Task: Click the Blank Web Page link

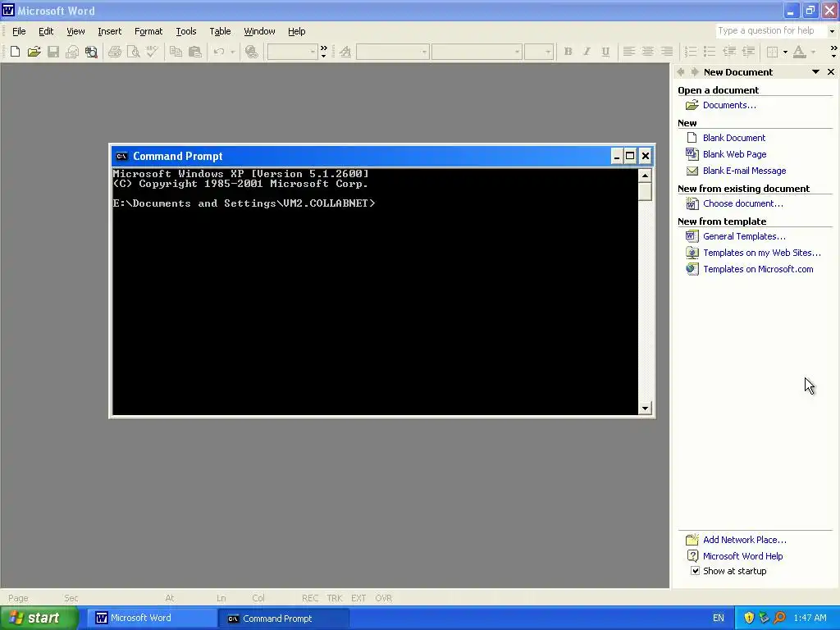Action: click(734, 154)
